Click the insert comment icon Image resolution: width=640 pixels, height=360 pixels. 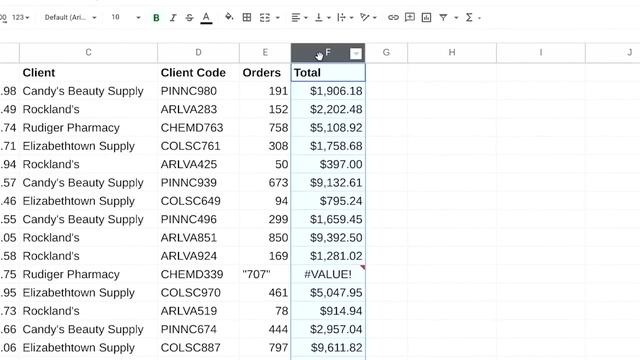click(x=410, y=18)
